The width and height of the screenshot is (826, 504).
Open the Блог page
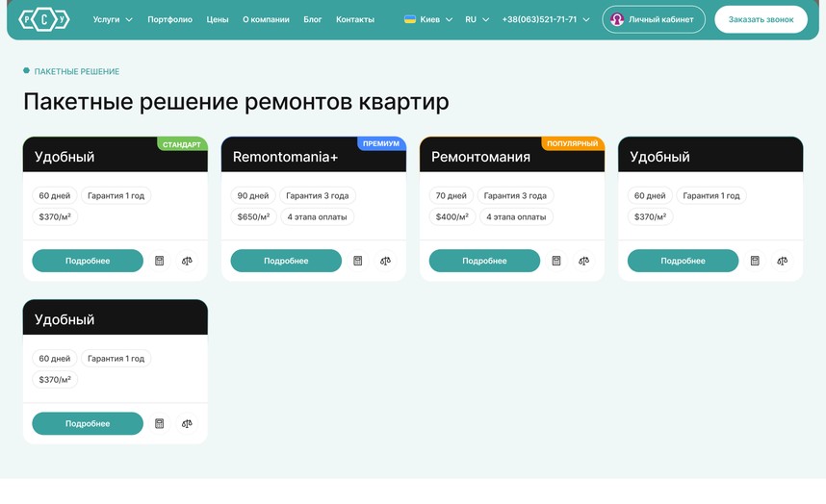pyautogui.click(x=312, y=19)
